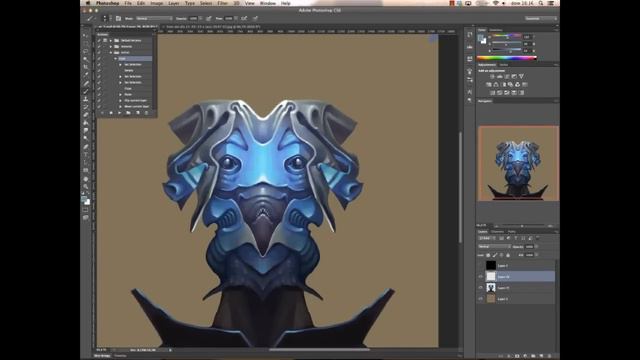
Task: Open the layer blend mode dropdown
Action: pyautogui.click(x=494, y=247)
